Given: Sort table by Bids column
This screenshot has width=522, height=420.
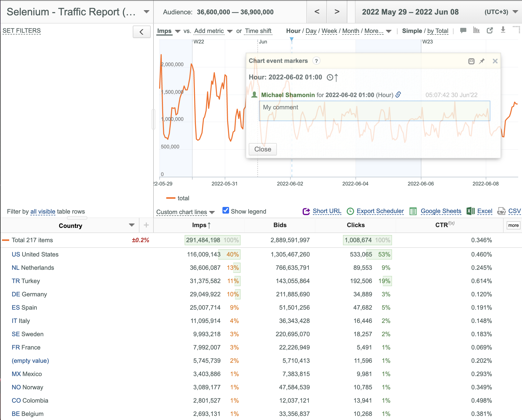Looking at the screenshot, I should coord(280,225).
